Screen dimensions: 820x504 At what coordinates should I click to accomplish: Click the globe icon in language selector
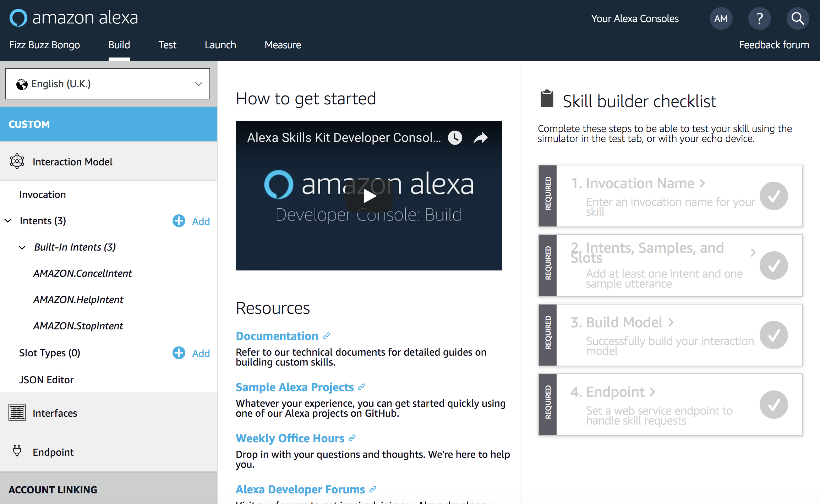(22, 84)
